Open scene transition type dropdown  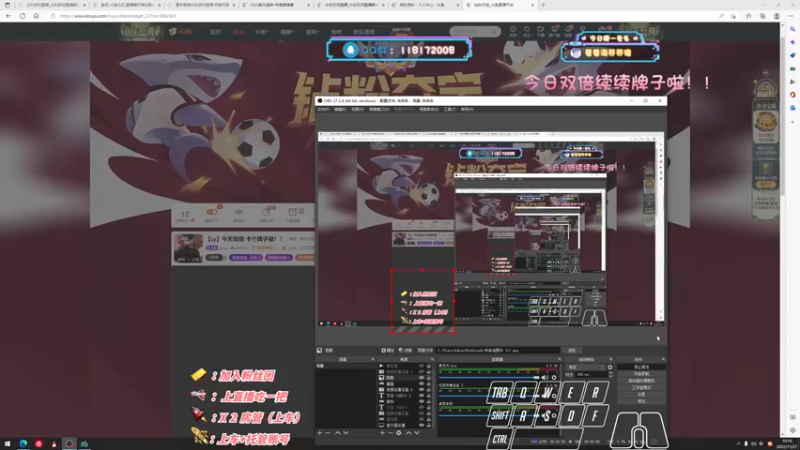pyautogui.click(x=586, y=367)
